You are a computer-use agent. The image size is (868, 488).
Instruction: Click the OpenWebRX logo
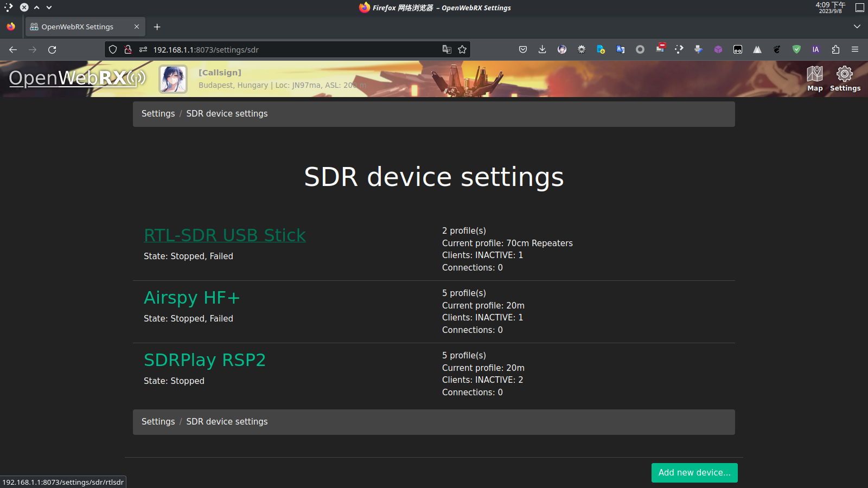tap(76, 78)
